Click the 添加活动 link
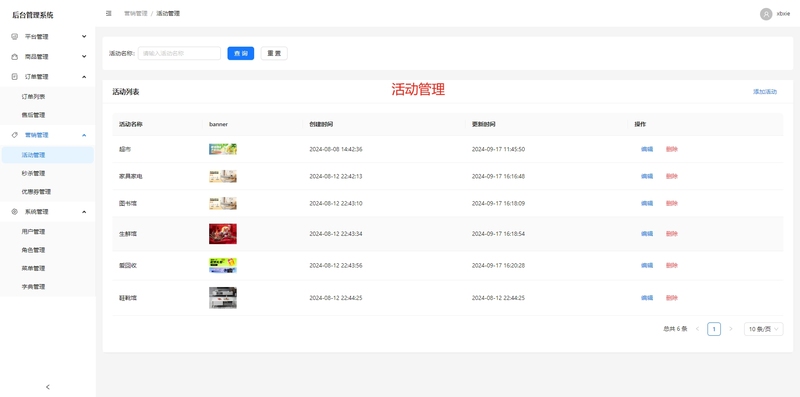The image size is (800, 397). [765, 92]
